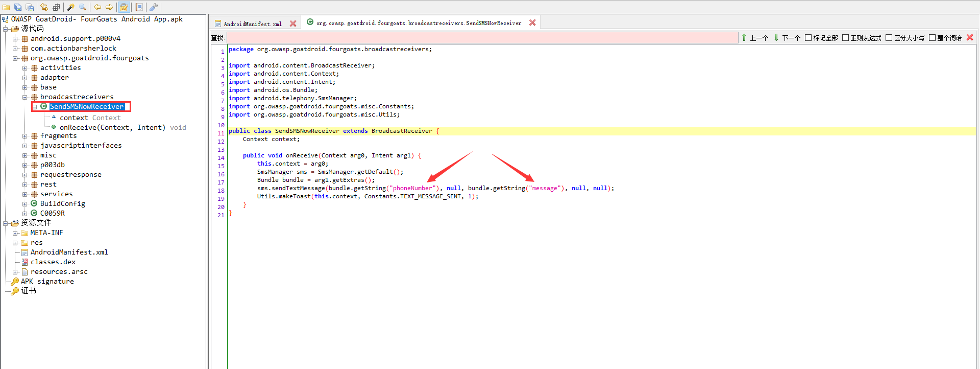The image size is (980, 369).
Task: Expand the services package node
Action: [x=24, y=194]
